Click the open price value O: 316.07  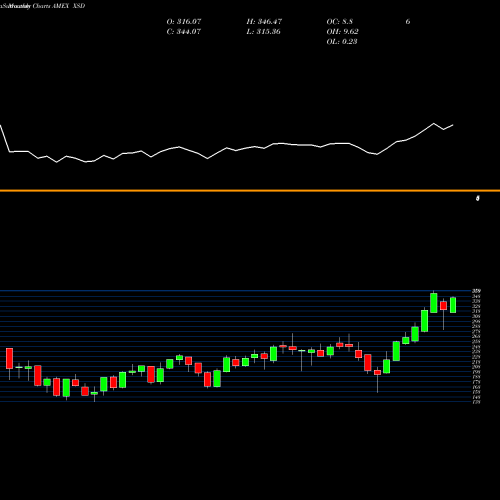(184, 22)
